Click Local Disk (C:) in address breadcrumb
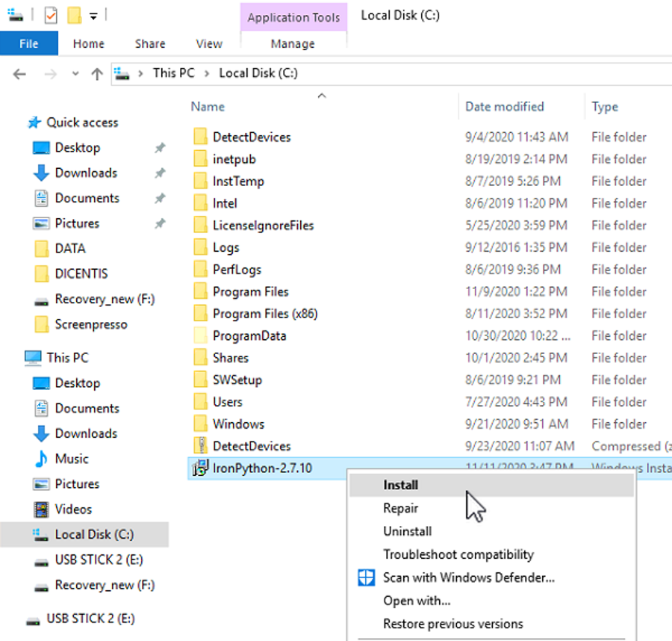 point(258,73)
